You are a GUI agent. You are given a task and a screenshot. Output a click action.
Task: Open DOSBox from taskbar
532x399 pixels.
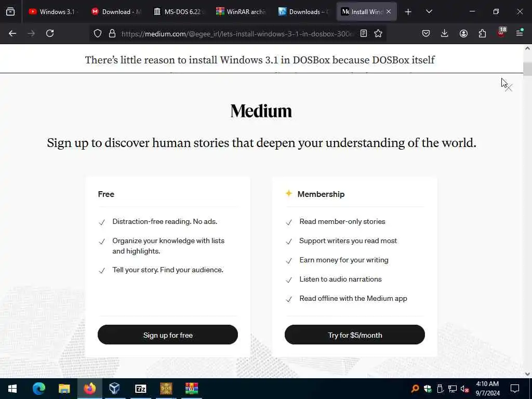tap(166, 389)
